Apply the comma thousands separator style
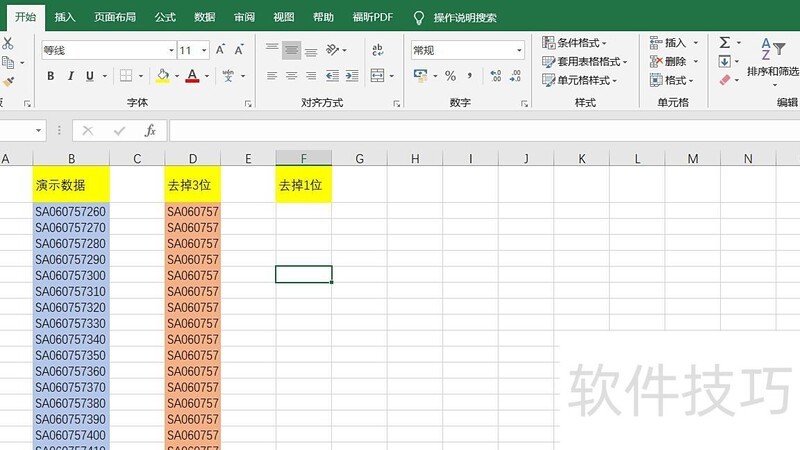Viewport: 800px width, 450px height. 469,76
